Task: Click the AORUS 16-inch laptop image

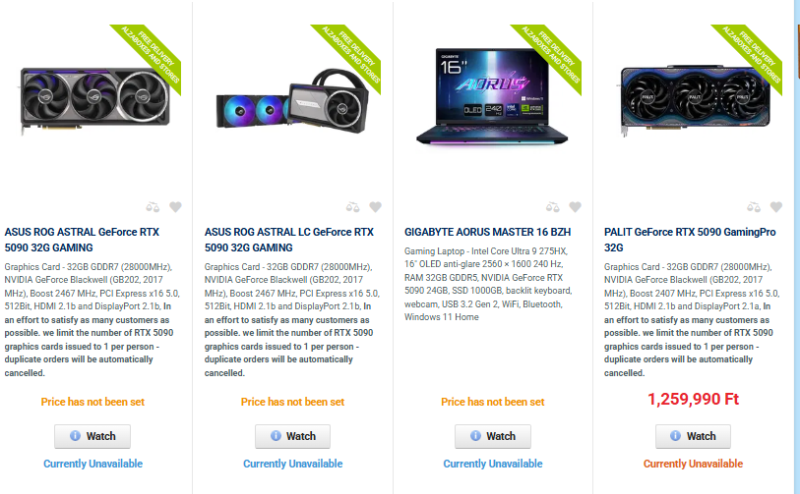Action: (x=492, y=97)
